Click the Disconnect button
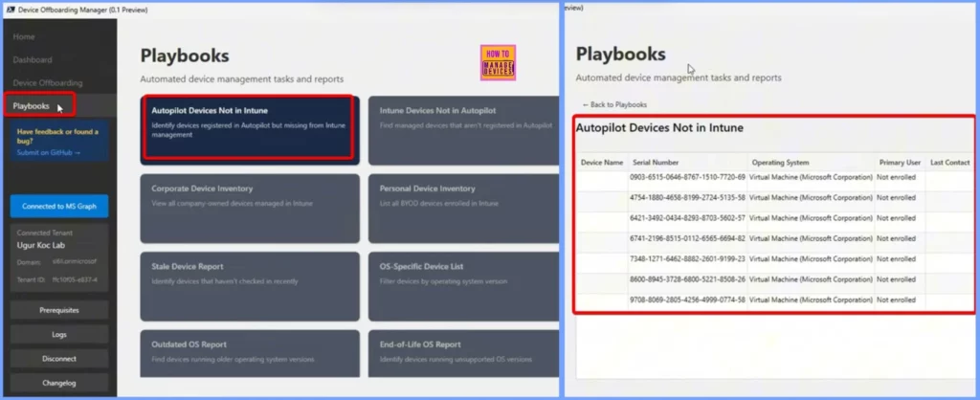This screenshot has height=400, width=980. coord(58,360)
